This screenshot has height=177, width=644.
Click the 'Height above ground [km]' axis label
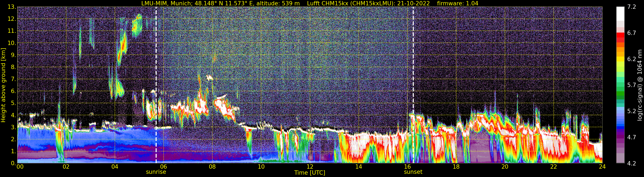coord(3,85)
